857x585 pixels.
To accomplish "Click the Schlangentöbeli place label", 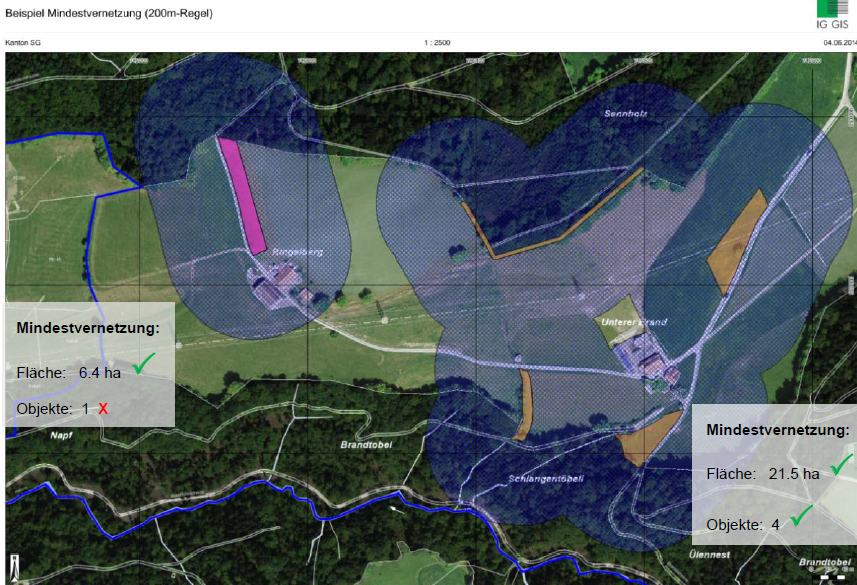I will [x=544, y=479].
